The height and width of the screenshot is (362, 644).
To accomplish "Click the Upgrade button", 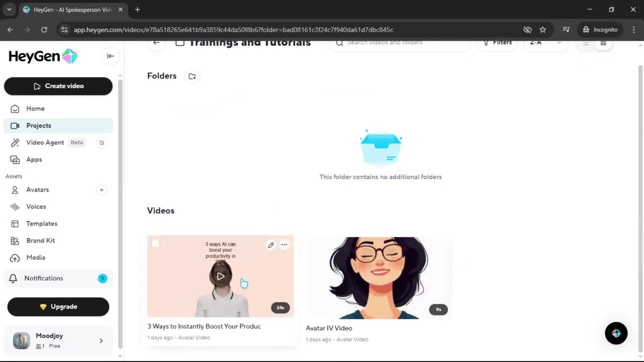I will (58, 307).
